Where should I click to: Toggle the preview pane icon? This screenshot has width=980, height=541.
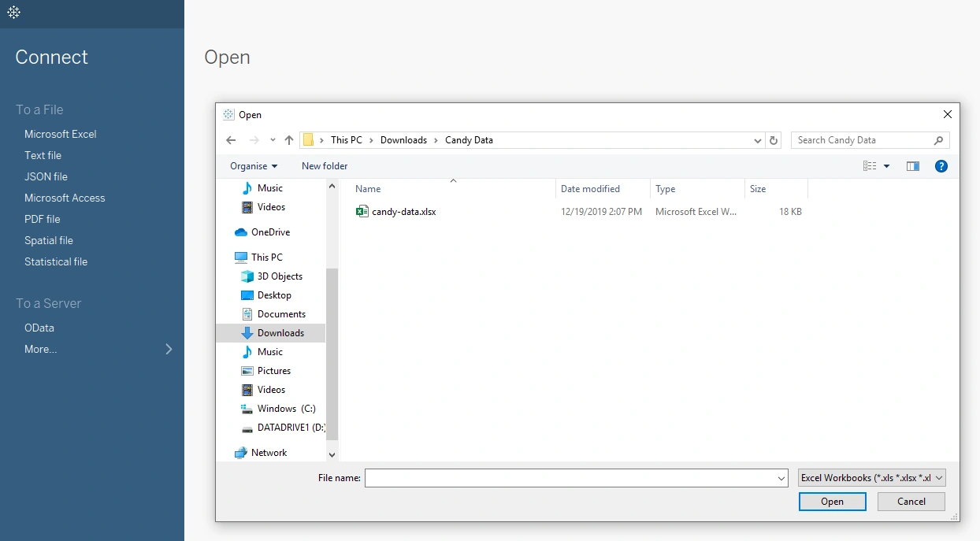pos(913,166)
